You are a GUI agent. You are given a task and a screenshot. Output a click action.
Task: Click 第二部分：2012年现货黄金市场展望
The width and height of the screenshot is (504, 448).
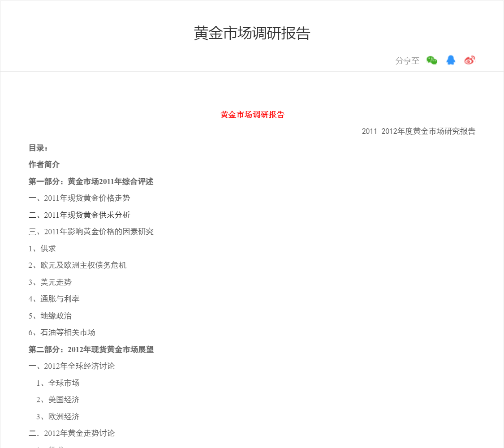pyautogui.click(x=91, y=349)
